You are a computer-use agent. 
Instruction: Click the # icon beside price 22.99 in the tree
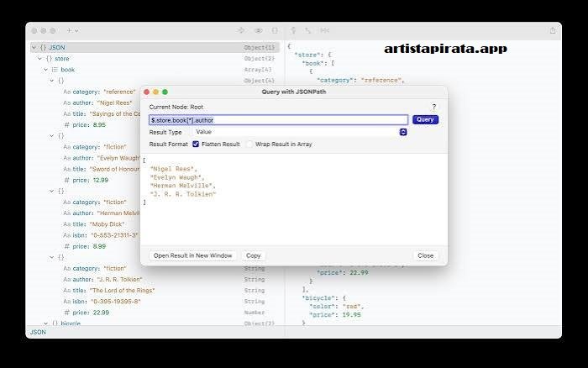(x=66, y=313)
